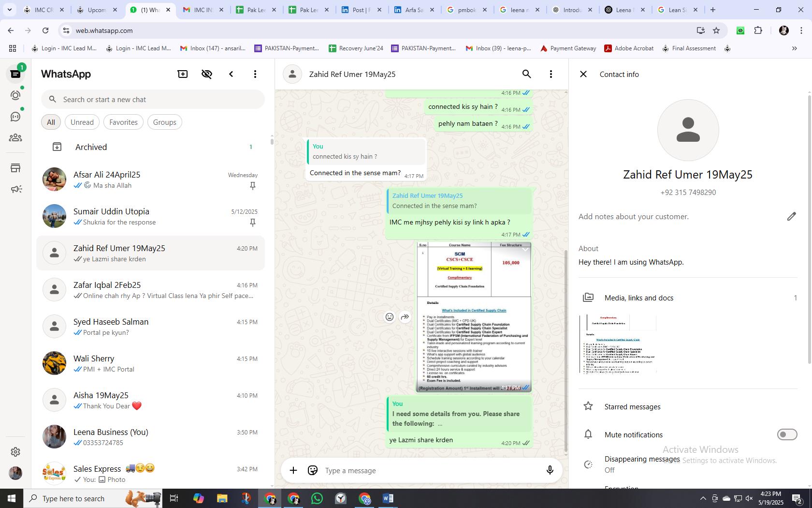Open Adobe Acrobat bookmark

(629, 48)
